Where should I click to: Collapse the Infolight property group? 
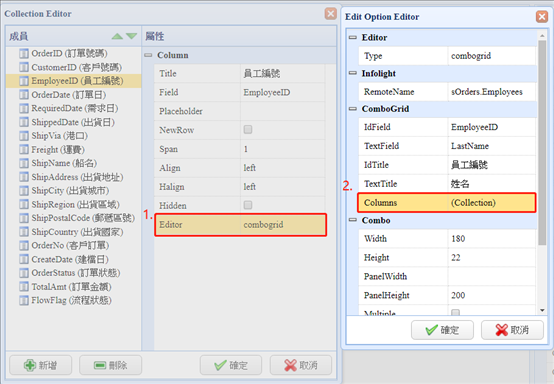[x=353, y=73]
